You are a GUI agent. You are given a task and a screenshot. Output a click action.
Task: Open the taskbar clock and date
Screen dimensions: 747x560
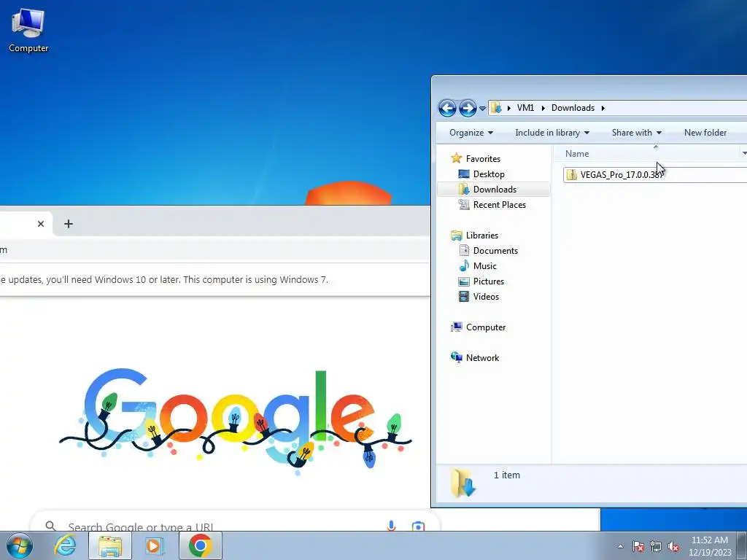(710, 546)
